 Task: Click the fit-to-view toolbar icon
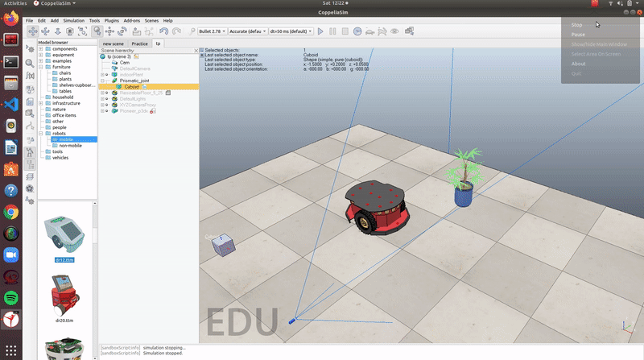pyautogui.click(x=83, y=31)
